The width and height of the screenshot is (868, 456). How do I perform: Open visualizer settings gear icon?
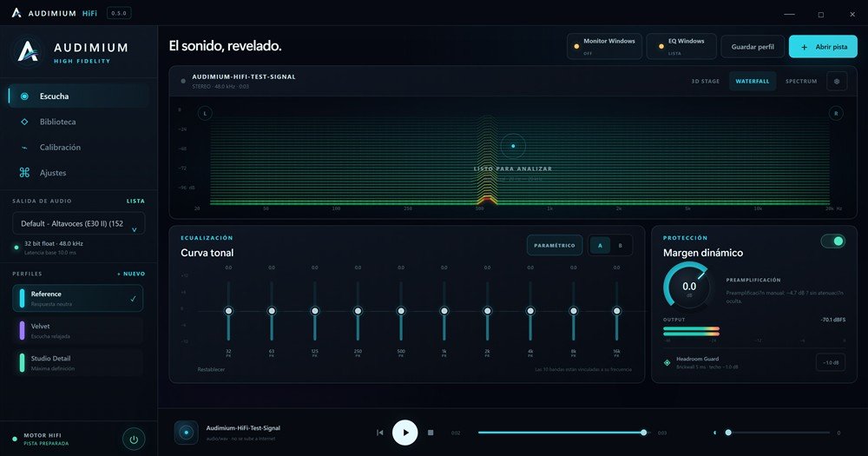tap(837, 82)
